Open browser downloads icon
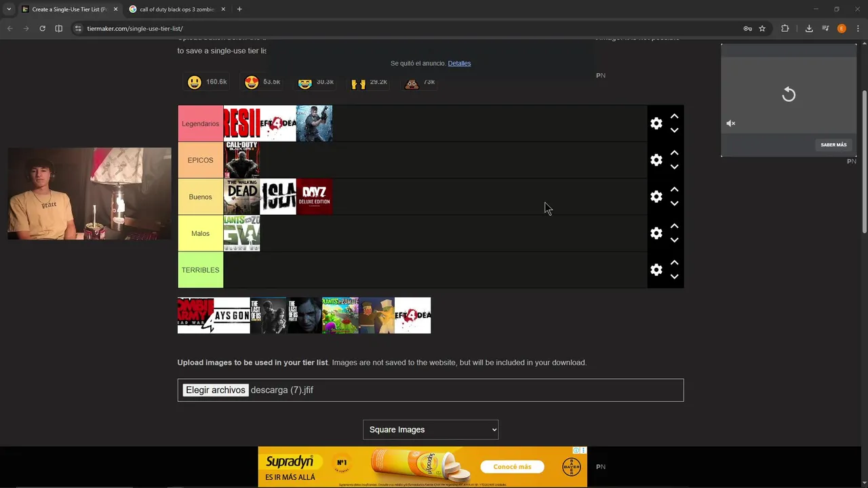The image size is (868, 488). click(809, 28)
